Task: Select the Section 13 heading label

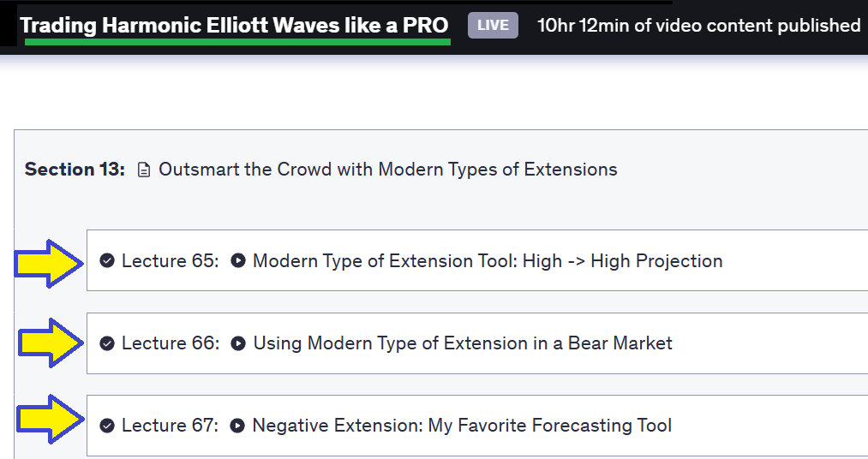Action: 75,170
